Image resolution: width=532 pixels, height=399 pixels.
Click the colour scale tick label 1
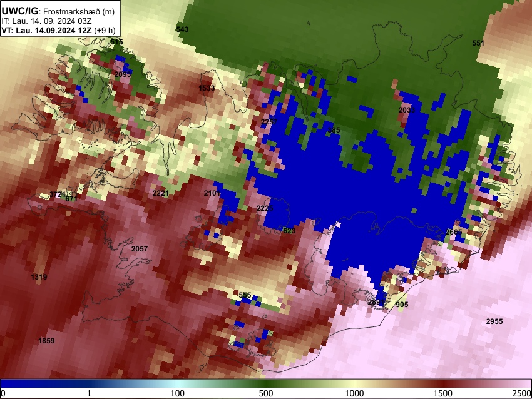[x=89, y=393]
